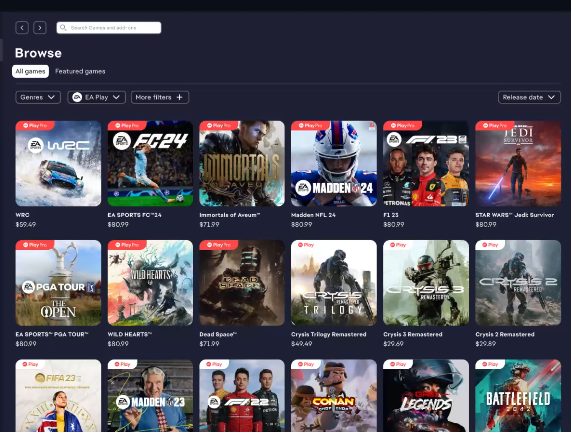Click the WRC title text
Screen dimensions: 571x432
coord(23,215)
